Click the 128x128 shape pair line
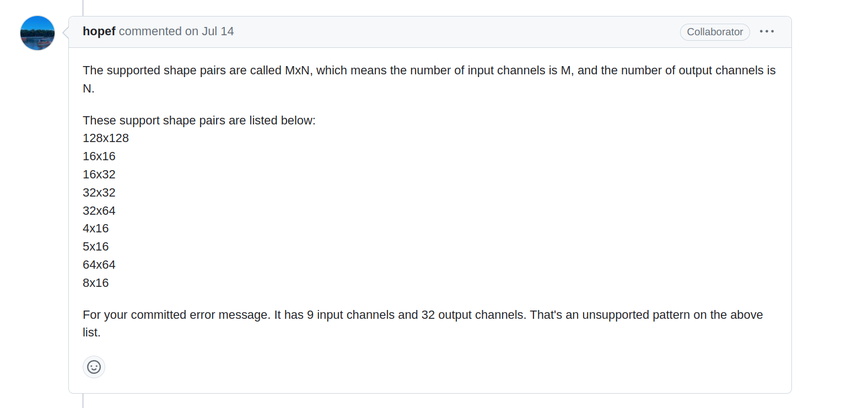Viewport: 868px width, 408px height. pyautogui.click(x=106, y=138)
